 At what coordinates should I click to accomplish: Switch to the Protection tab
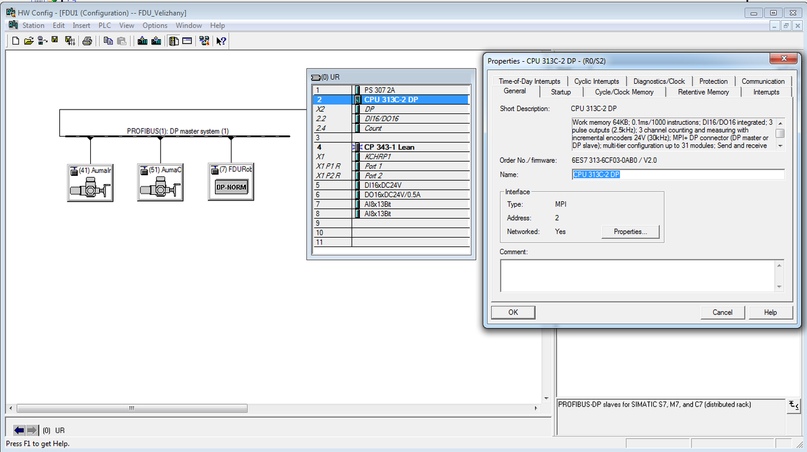[x=713, y=81]
